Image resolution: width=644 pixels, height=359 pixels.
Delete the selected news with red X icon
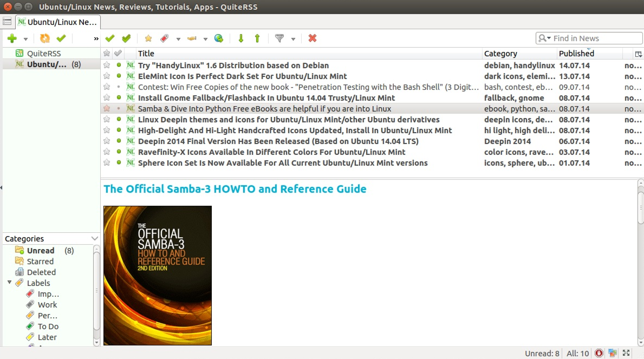tap(312, 38)
